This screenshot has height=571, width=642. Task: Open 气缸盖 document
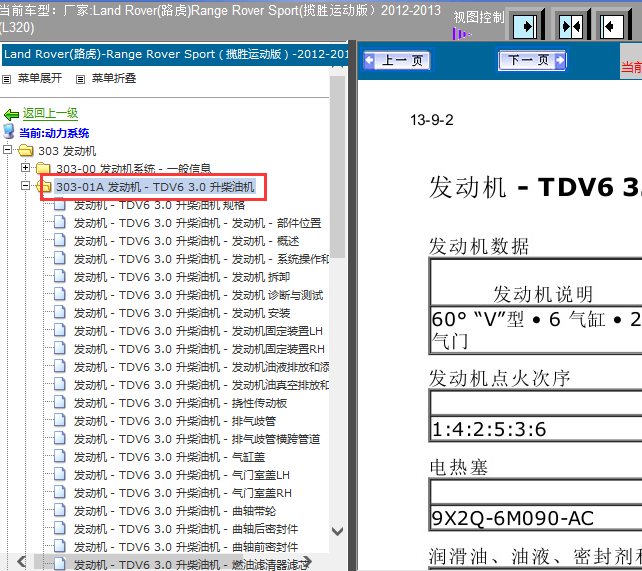click(169, 457)
